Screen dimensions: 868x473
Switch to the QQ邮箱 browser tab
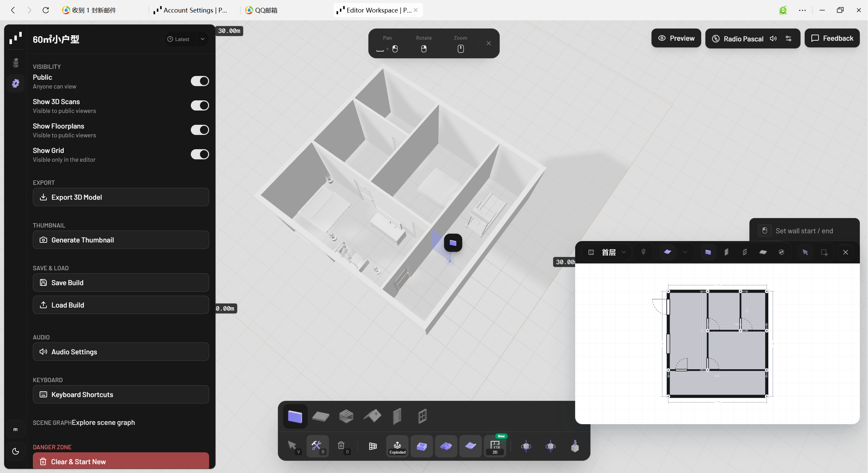pos(262,10)
